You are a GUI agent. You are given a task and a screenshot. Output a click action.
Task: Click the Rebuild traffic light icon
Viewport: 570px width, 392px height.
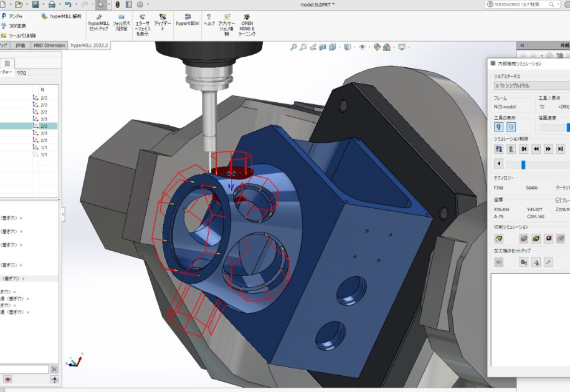click(x=117, y=4)
